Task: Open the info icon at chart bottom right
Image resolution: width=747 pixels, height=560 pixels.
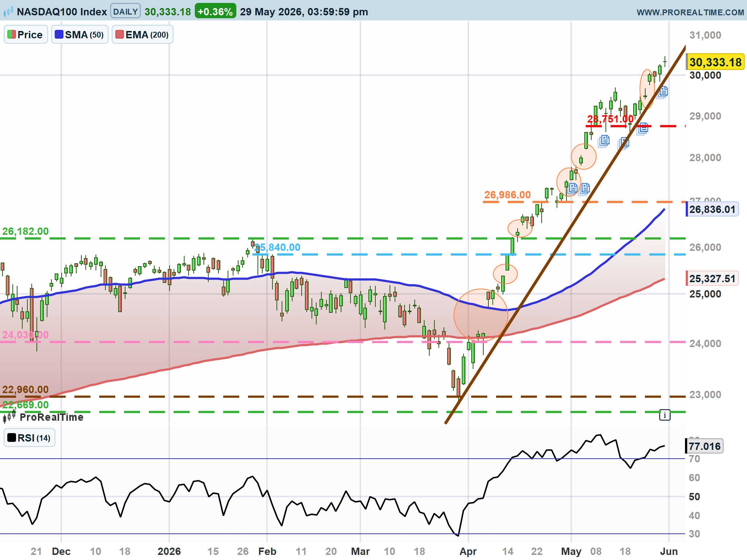Action: [665, 415]
